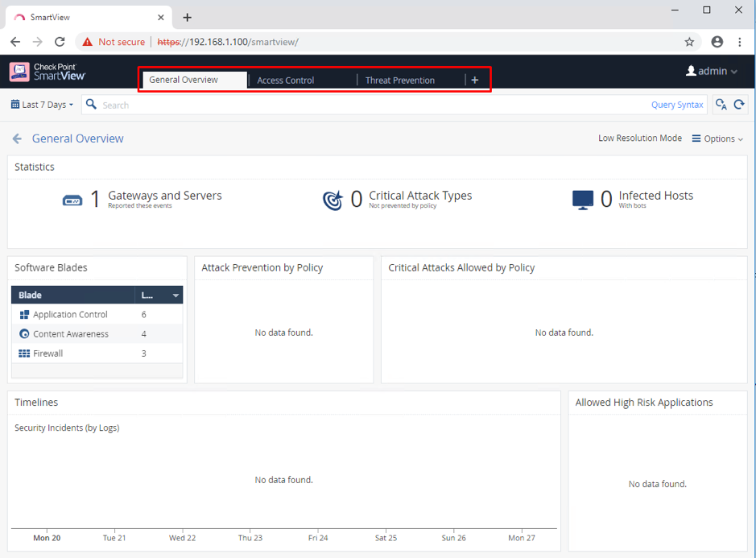The image size is (756, 558).
Task: Sort by the Blade column header
Action: pos(72,296)
